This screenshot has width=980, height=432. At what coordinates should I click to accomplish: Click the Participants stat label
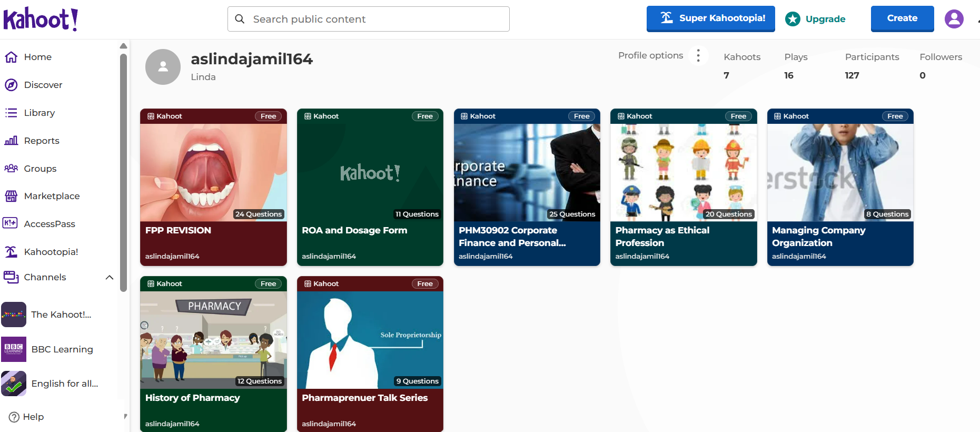pos(872,57)
